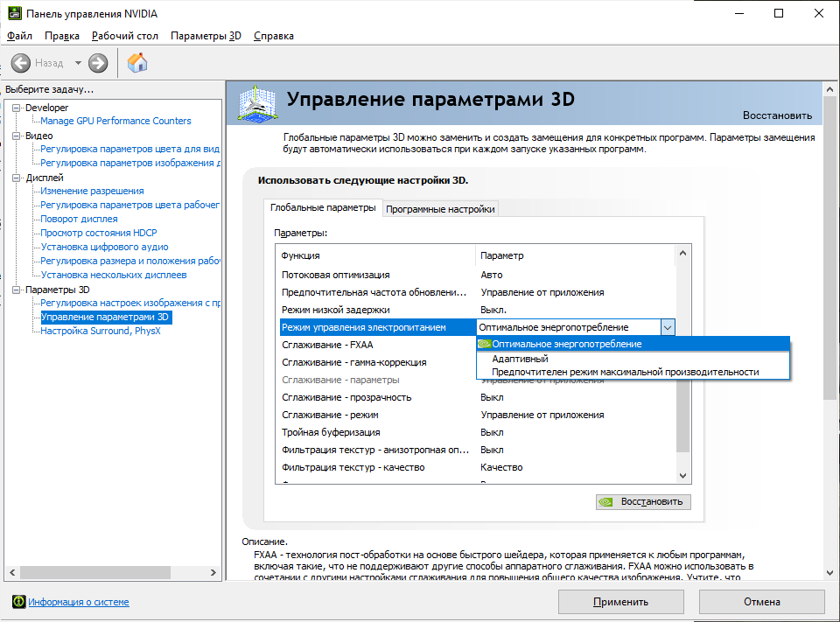Click NVIDIA Control Panel title icon
The width and height of the screenshot is (840, 622).
click(15, 13)
